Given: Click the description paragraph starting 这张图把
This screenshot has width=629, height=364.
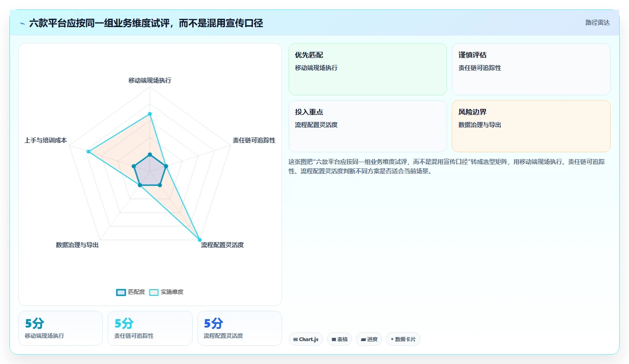Looking at the screenshot, I should [447, 166].
